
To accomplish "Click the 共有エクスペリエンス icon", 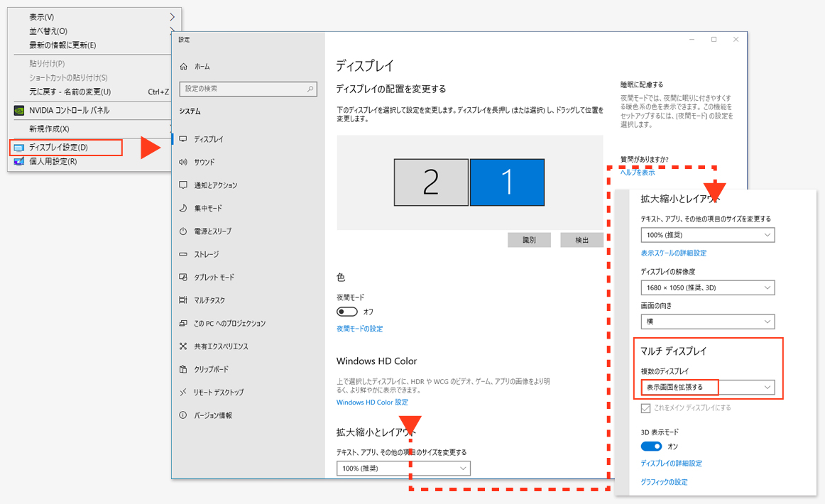I will 183,346.
